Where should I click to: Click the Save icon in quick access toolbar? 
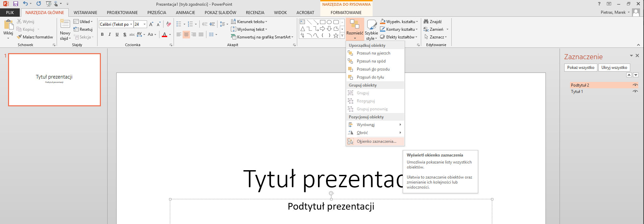point(15,4)
